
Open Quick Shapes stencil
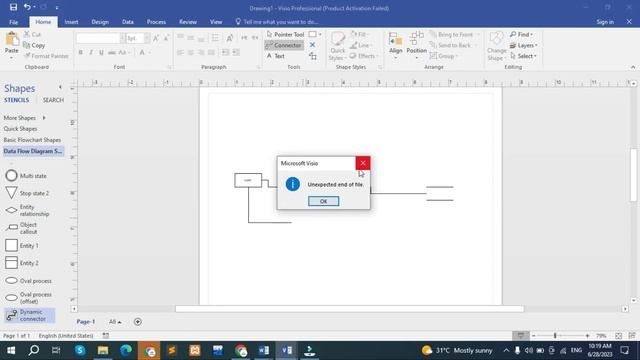click(20, 129)
